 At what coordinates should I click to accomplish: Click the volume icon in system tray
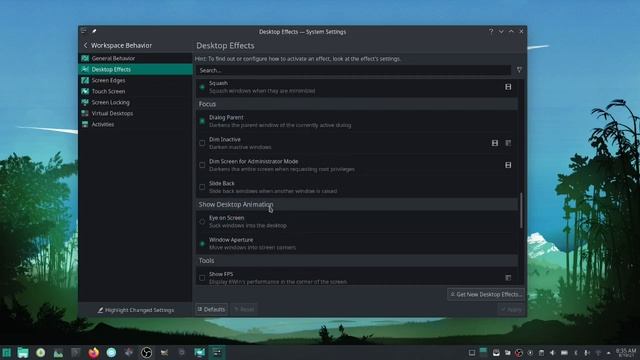coord(552,353)
